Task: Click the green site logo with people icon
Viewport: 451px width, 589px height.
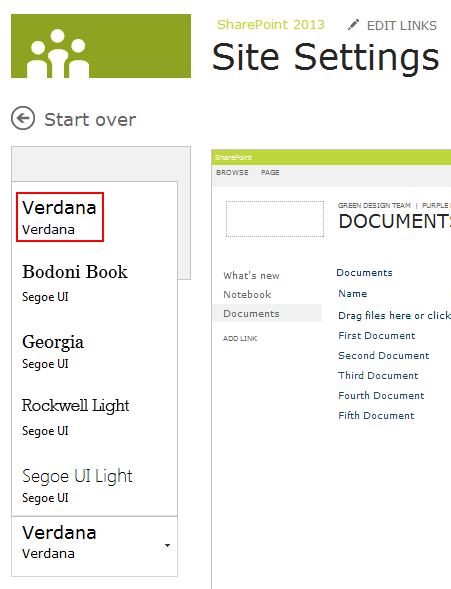Action: coord(101,46)
